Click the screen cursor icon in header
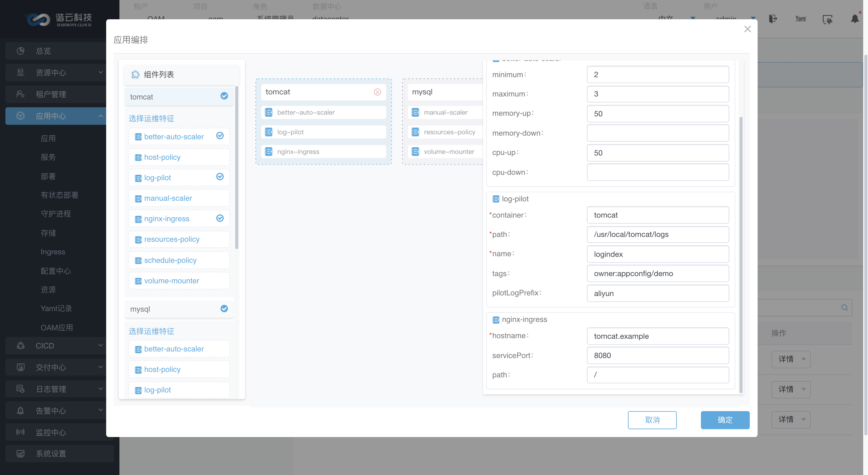The height and width of the screenshot is (475, 868). 827,20
